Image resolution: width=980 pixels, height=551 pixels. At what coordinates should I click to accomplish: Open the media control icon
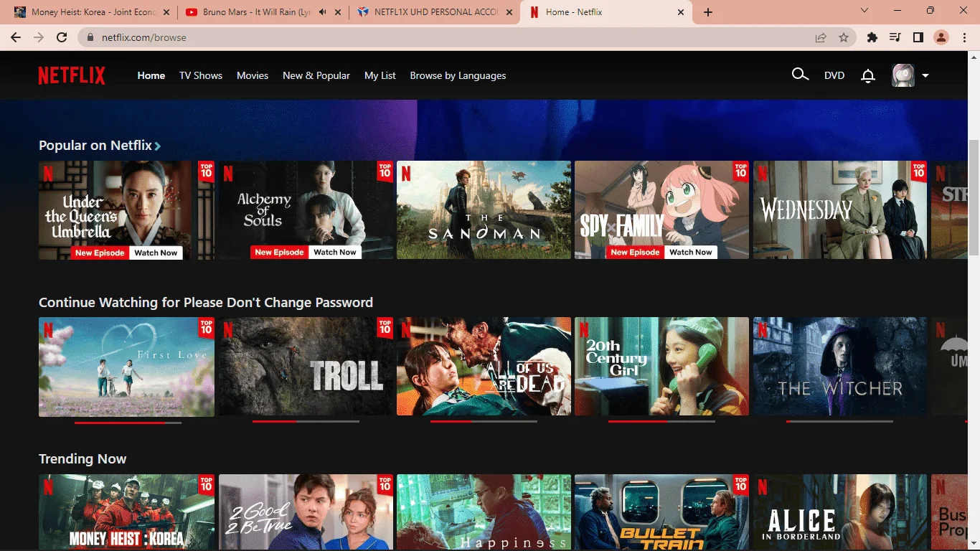pos(895,37)
